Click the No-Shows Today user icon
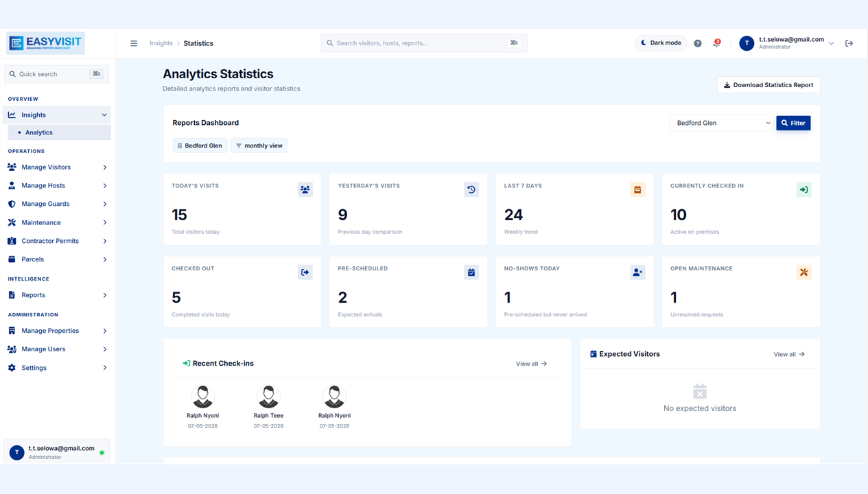Screen dimensions: 868x494 coord(637,272)
